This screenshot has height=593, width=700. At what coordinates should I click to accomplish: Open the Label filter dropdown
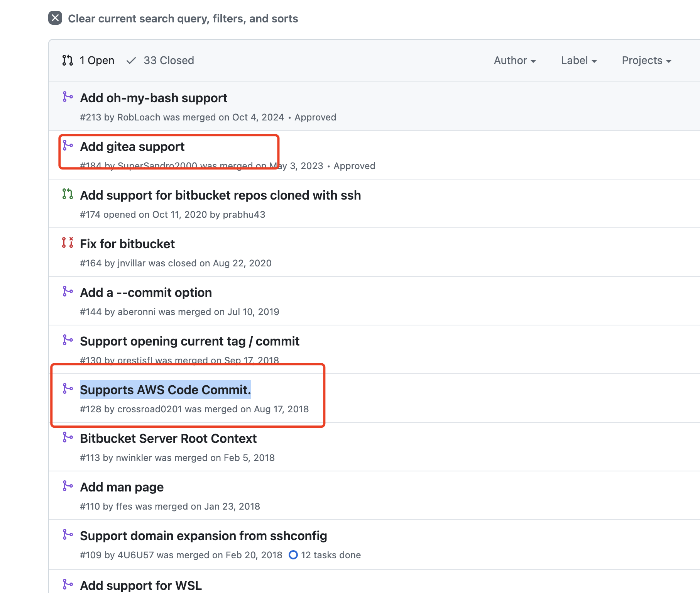click(579, 61)
